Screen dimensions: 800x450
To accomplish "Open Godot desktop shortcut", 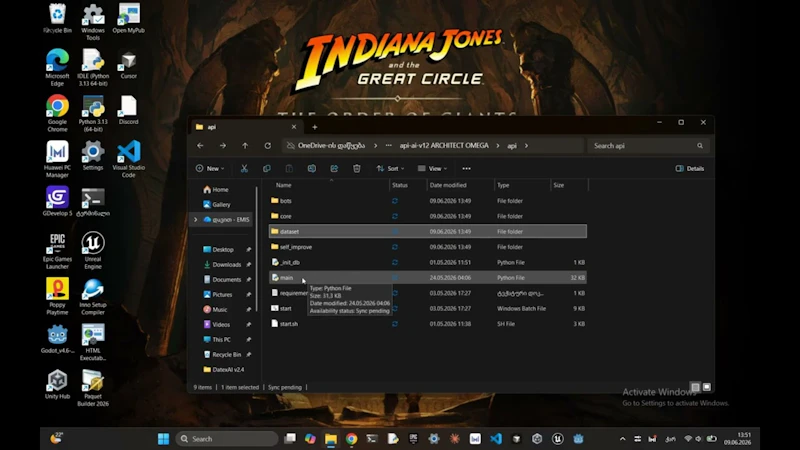I will click(57, 339).
